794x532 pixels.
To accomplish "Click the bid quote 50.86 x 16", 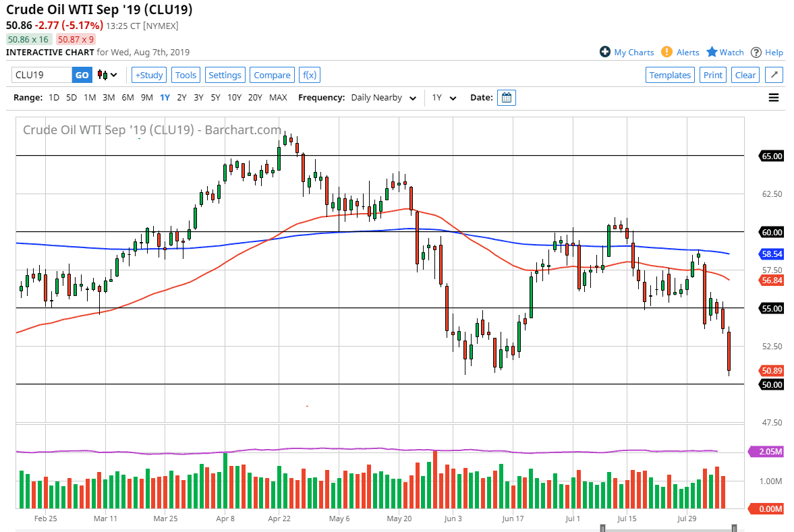I will point(28,40).
